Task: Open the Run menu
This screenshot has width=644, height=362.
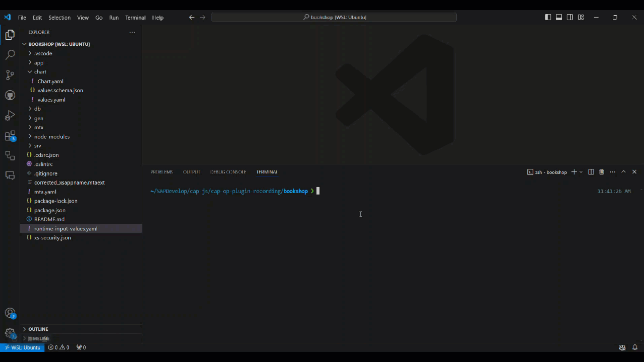Action: pyautogui.click(x=114, y=17)
